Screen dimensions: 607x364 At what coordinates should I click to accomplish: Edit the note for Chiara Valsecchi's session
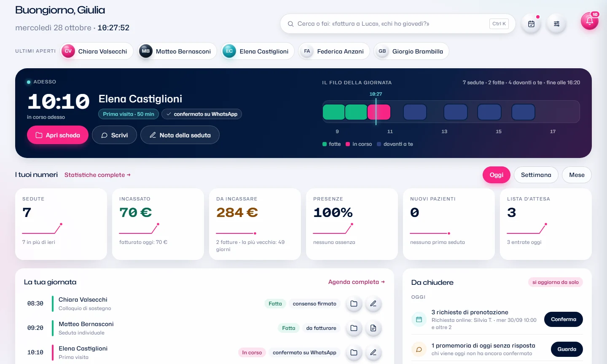click(x=373, y=304)
